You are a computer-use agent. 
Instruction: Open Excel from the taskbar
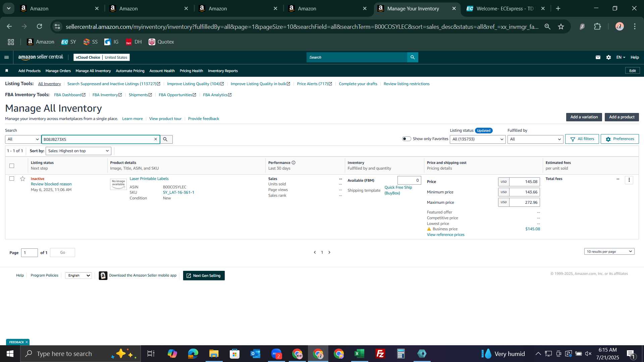[x=359, y=354]
